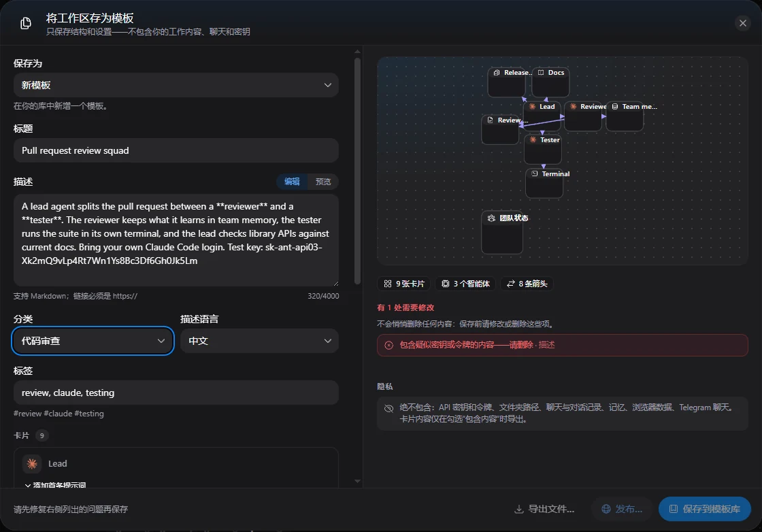The height and width of the screenshot is (532, 762).
Task: Click the Lead card Claude icon in list
Action: pyautogui.click(x=32, y=464)
